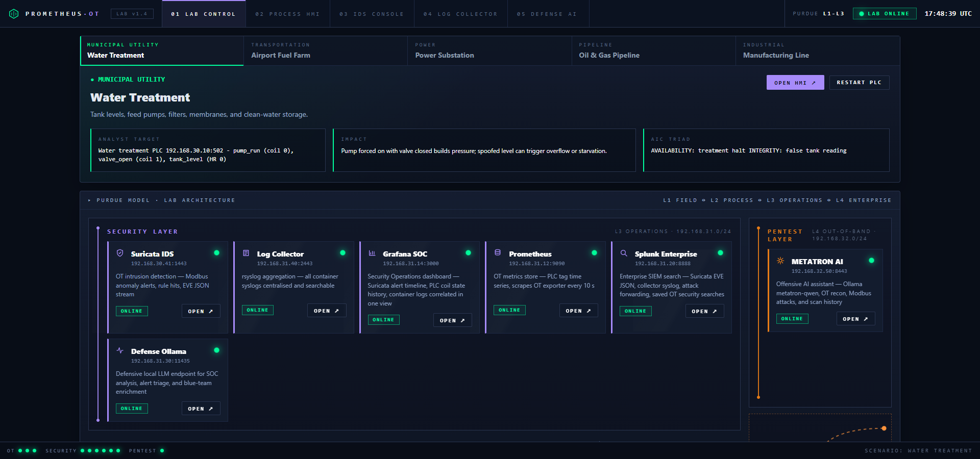Click the Pentest Layer heading

pyautogui.click(x=785, y=235)
